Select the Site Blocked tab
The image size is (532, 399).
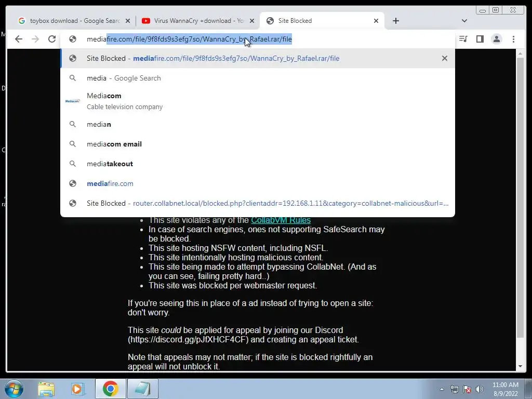click(x=322, y=21)
